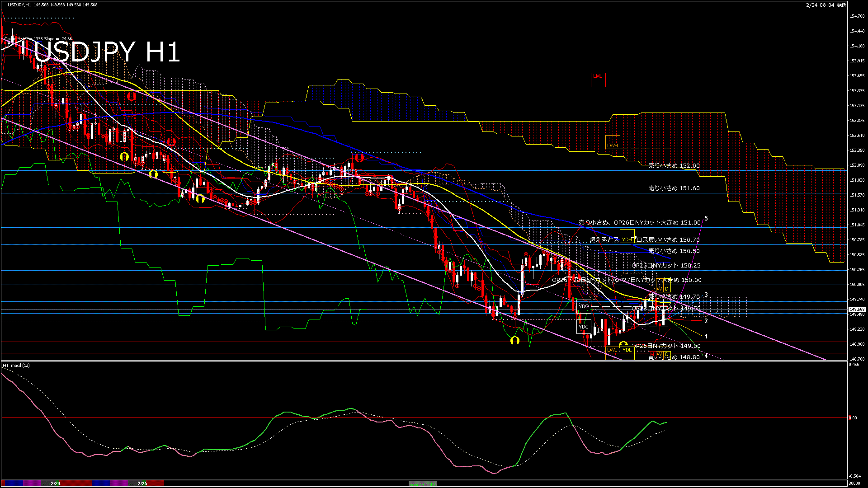Click the LML level marker box
The height and width of the screenshot is (488, 868).
tap(598, 80)
